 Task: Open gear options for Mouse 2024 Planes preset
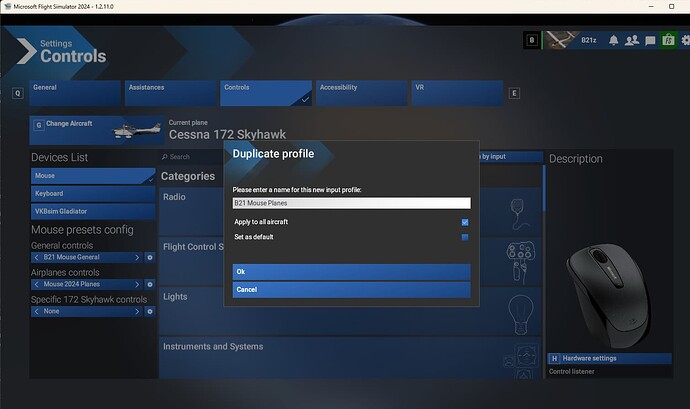tap(150, 284)
